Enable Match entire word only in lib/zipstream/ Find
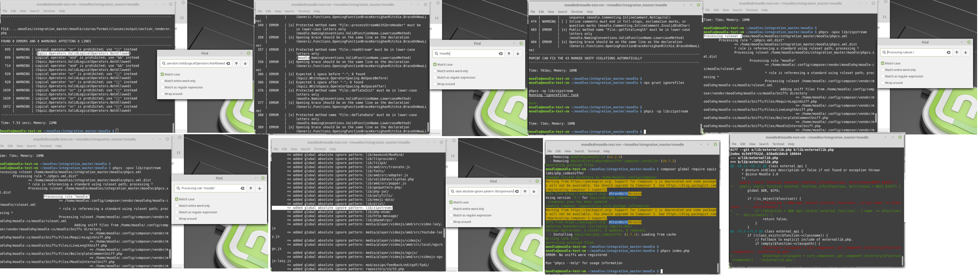This screenshot has height=278, width=980. click(x=451, y=209)
